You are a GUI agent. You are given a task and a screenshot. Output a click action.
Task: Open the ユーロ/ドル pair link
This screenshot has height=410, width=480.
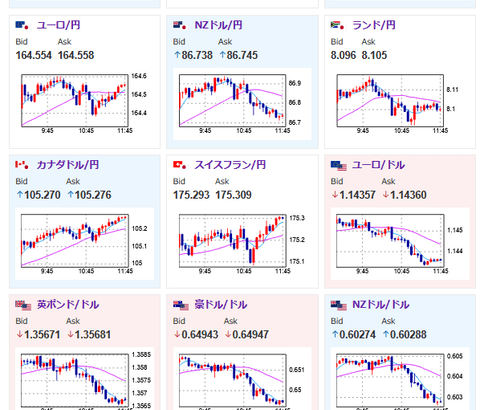point(379,165)
